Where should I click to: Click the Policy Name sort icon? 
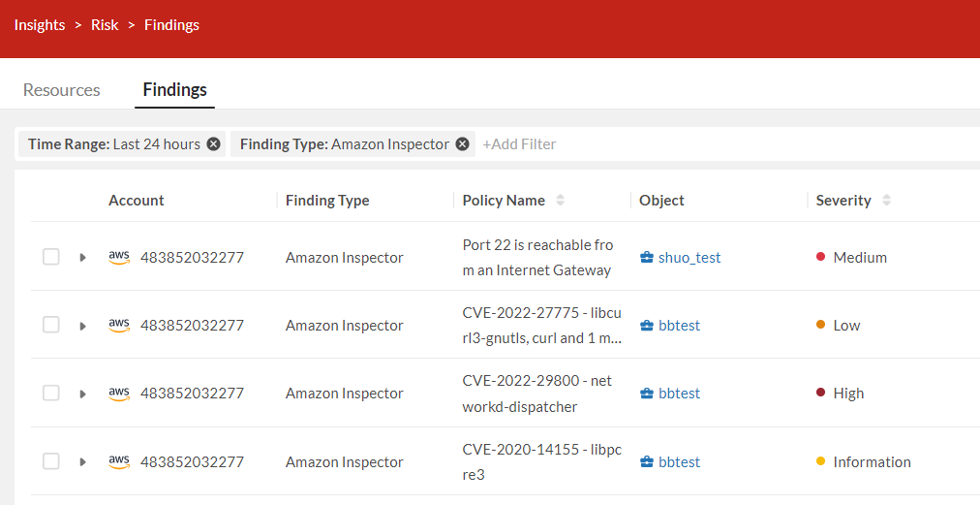pyautogui.click(x=560, y=201)
